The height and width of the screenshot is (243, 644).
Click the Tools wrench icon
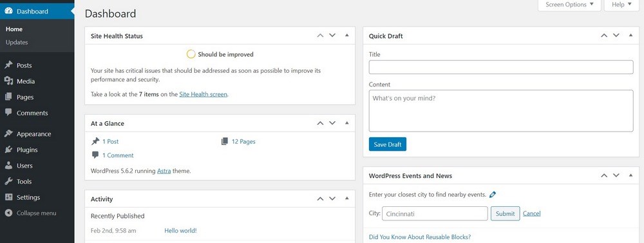8,181
